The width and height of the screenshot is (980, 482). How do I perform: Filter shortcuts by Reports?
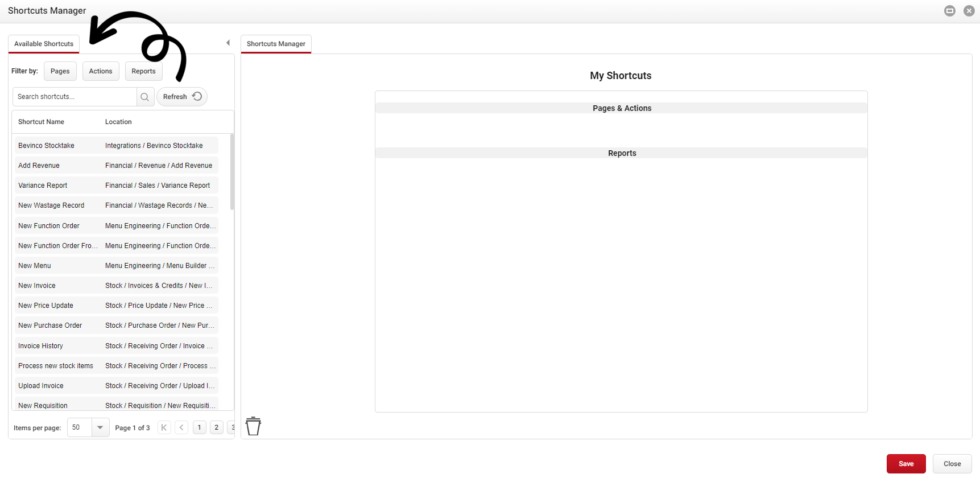[143, 71]
